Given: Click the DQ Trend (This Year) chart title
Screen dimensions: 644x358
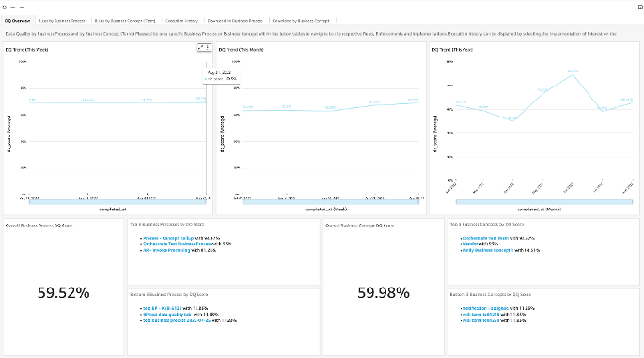Looking at the screenshot, I should click(x=452, y=50).
